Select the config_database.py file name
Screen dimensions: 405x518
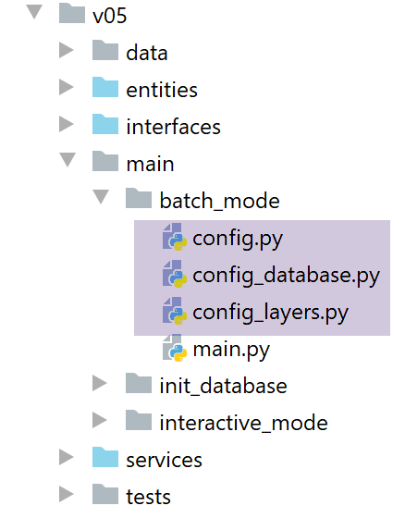[x=286, y=276]
